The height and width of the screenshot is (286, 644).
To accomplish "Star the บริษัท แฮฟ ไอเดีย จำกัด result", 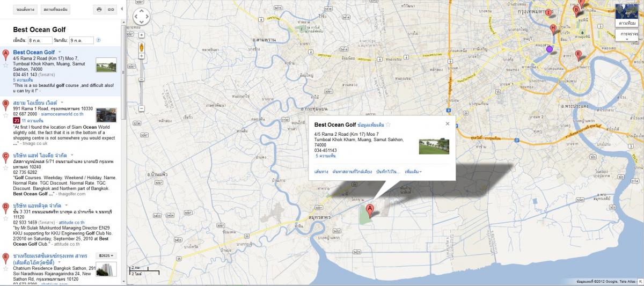I will (6, 167).
